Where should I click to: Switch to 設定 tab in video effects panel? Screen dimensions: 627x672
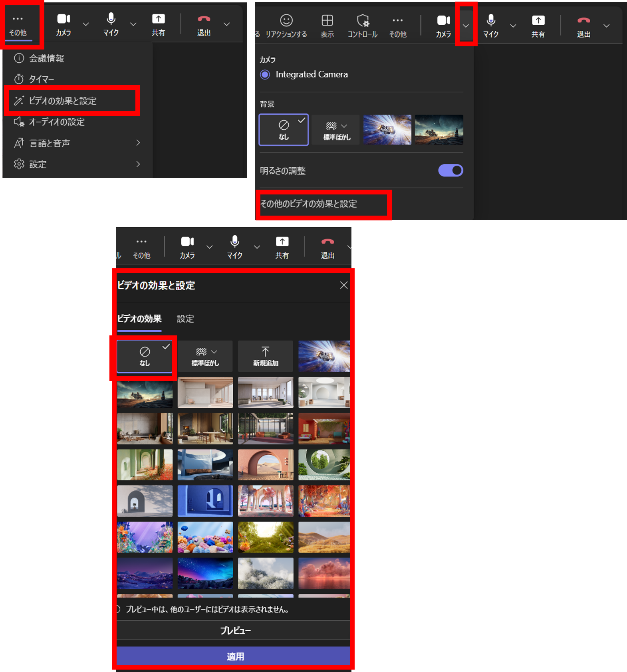185,319
